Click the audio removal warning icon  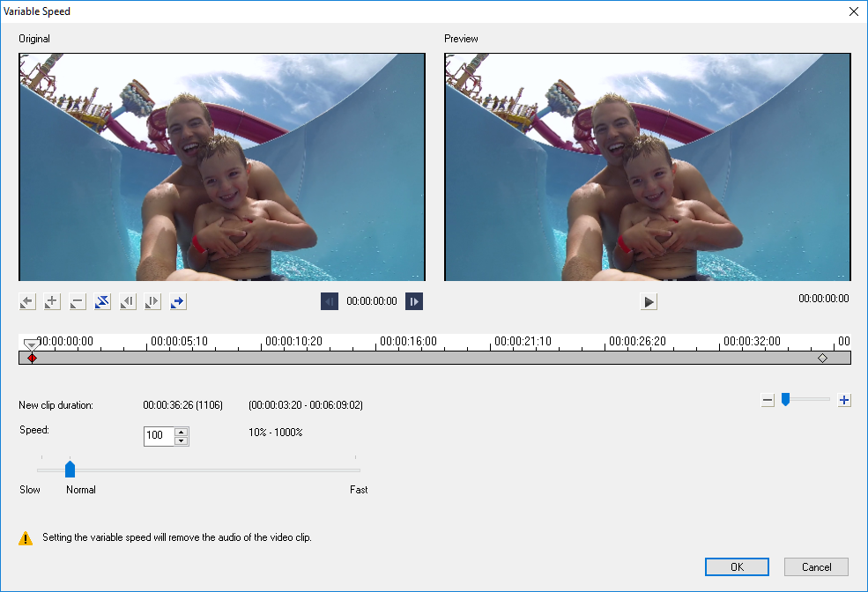26,538
